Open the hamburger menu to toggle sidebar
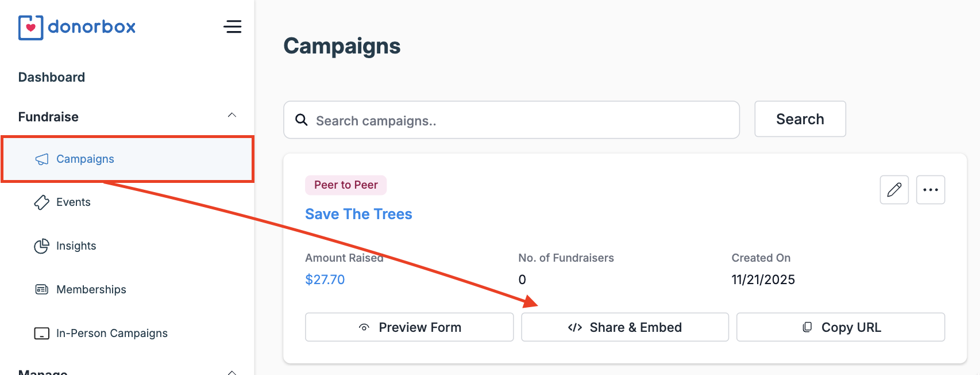This screenshot has width=980, height=375. [233, 26]
